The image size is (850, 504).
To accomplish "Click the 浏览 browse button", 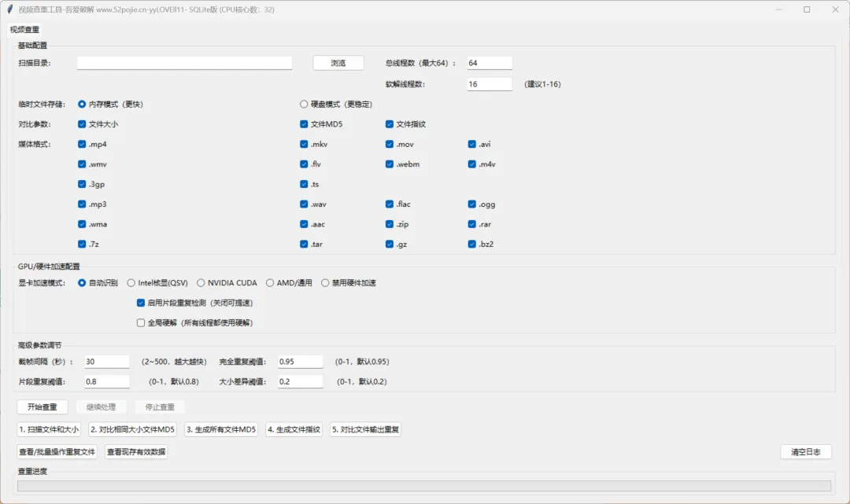I will point(338,63).
